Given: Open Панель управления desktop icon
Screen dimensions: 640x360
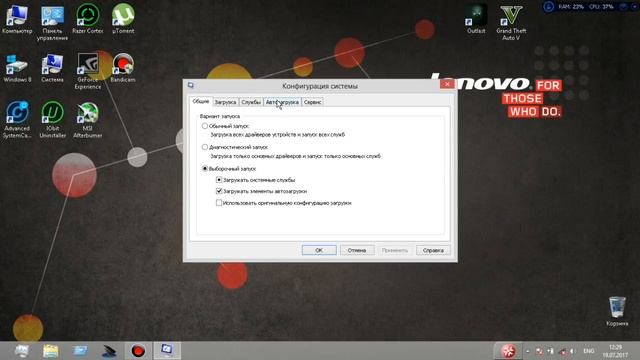Looking at the screenshot, I should pos(52,22).
